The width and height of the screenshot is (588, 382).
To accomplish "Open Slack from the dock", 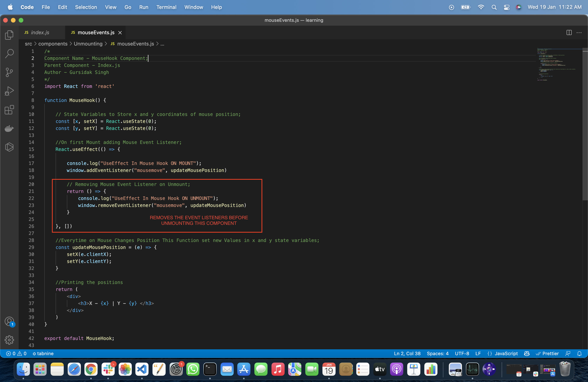I will click(108, 369).
